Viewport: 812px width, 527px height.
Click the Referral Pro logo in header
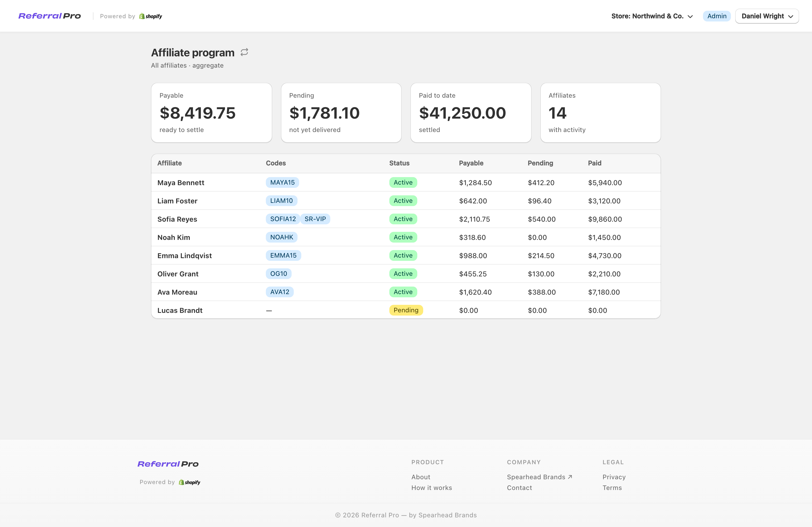tap(49, 16)
